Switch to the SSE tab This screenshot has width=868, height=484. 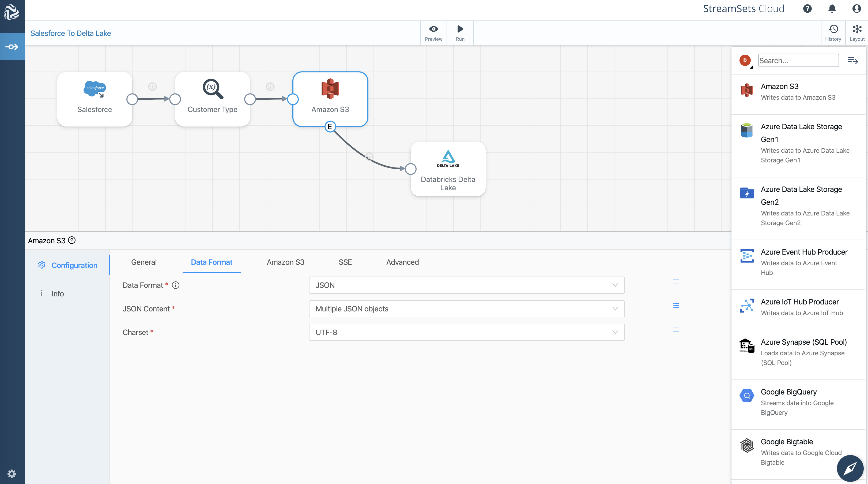pyautogui.click(x=345, y=262)
